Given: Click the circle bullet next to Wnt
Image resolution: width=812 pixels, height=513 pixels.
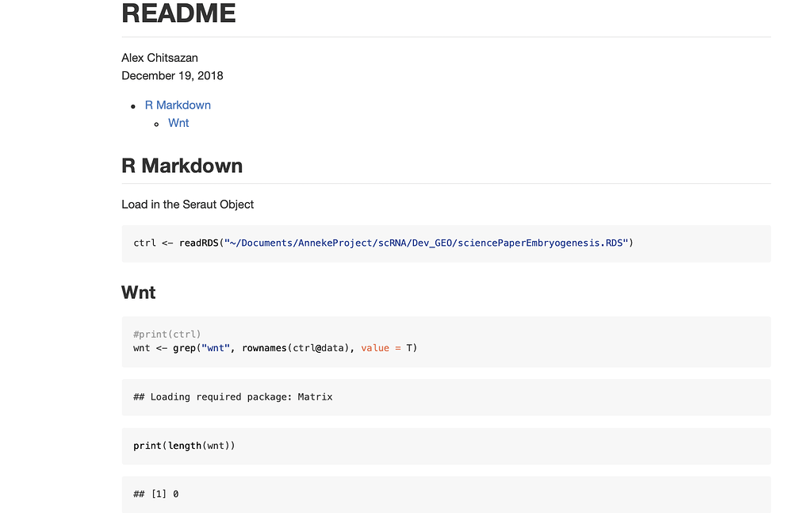Looking at the screenshot, I should pos(156,124).
